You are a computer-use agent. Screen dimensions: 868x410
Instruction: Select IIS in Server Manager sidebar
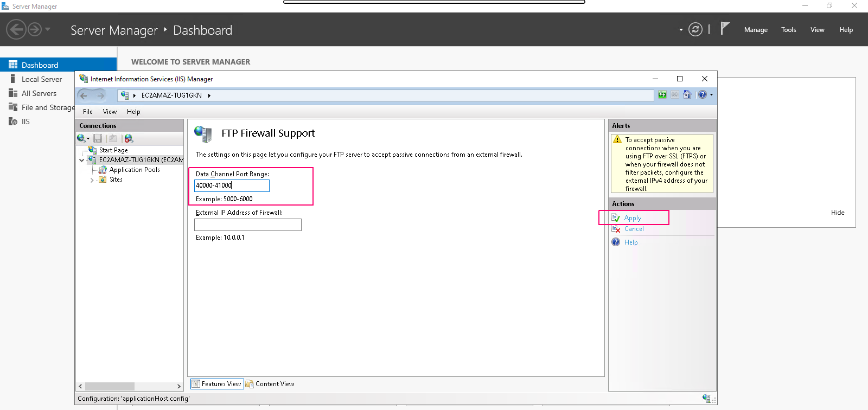pyautogui.click(x=25, y=121)
